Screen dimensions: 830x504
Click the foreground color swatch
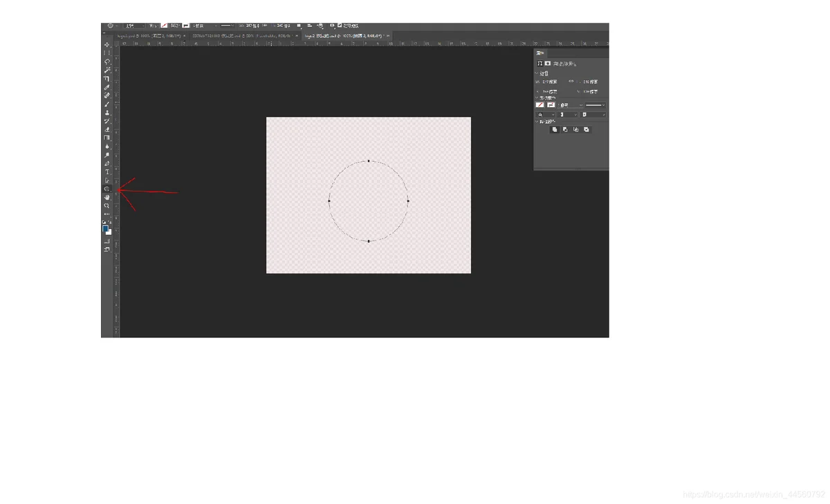point(105,227)
